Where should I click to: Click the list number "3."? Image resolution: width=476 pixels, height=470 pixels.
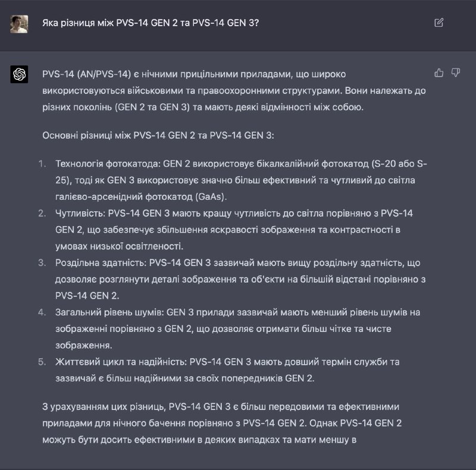42,262
